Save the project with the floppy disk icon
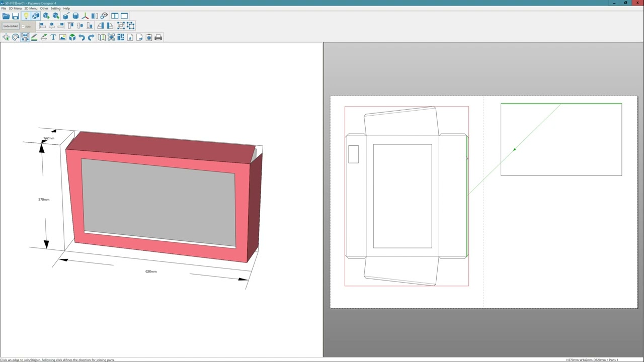 tap(16, 16)
